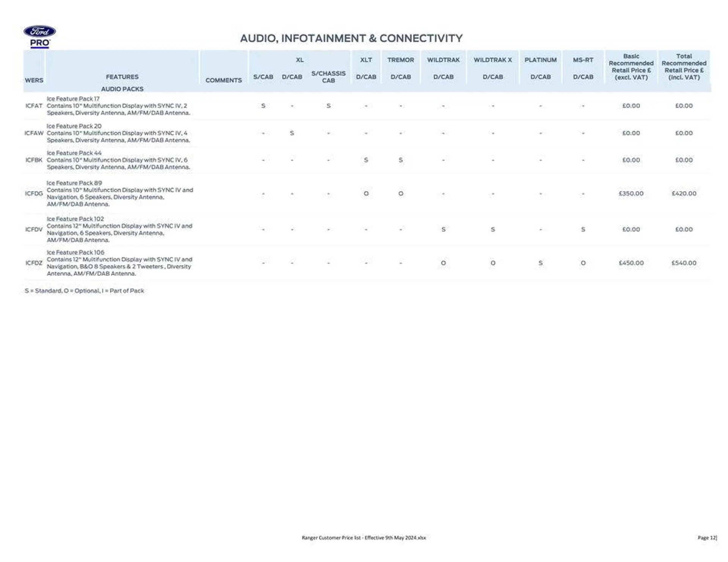Click the S/CHASSIS CAB subheader
This screenshot has height=562, width=728.
click(328, 77)
